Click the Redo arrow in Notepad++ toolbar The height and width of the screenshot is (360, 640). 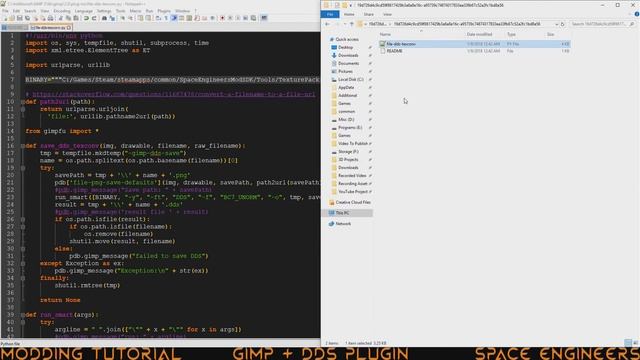(94, 18)
